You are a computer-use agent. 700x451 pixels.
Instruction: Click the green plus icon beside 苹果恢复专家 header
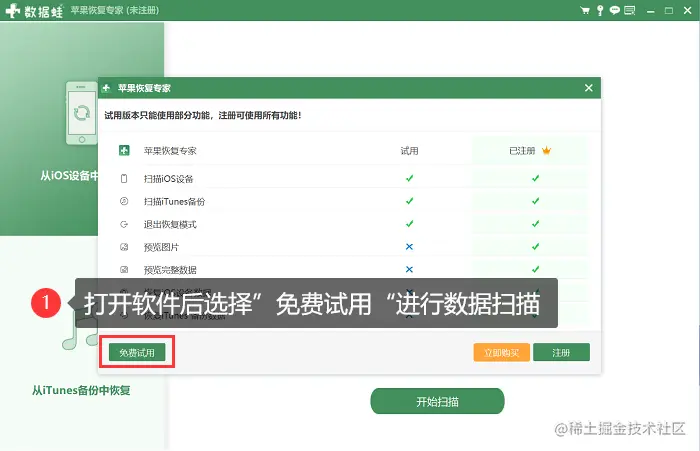(124, 150)
